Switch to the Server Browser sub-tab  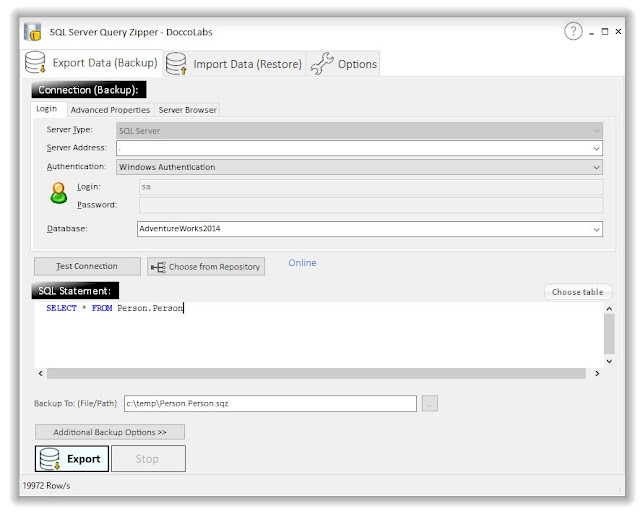[187, 110]
